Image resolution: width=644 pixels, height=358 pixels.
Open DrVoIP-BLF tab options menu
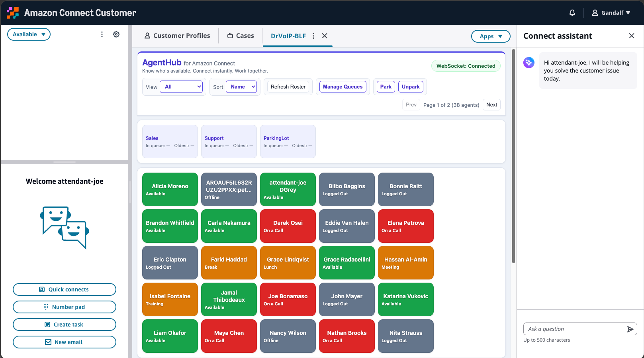(313, 36)
